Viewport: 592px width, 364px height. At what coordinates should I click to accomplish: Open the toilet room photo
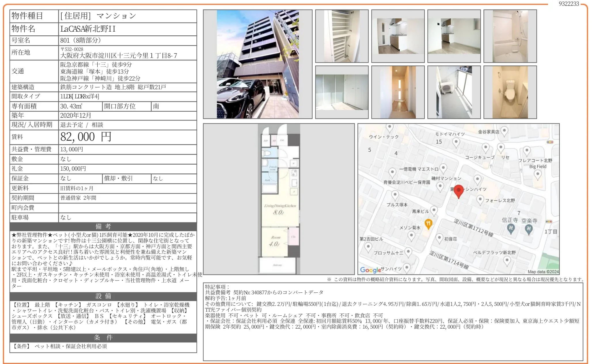510,92
